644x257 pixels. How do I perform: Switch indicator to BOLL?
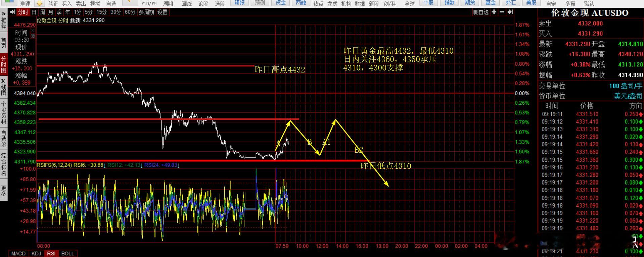tap(68, 254)
